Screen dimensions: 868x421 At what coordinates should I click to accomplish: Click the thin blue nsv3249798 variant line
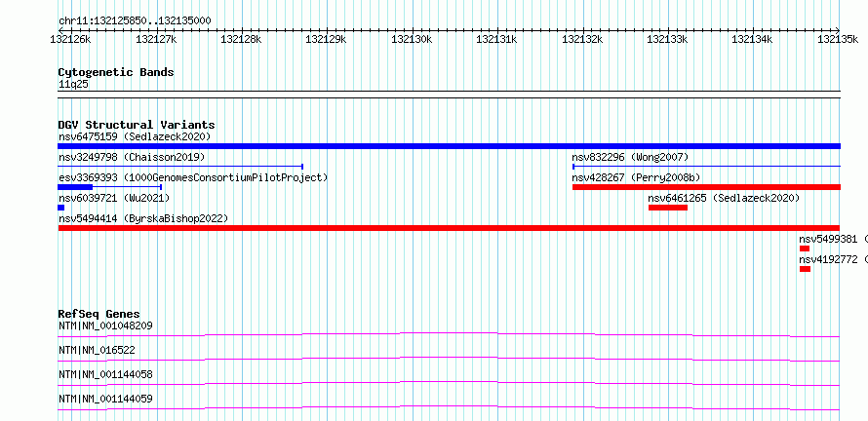pos(180,167)
